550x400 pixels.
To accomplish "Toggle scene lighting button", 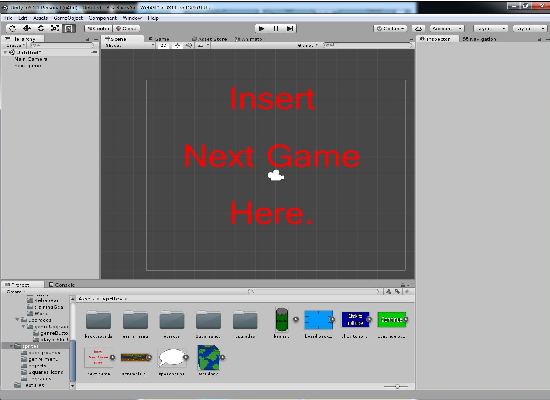I will (x=177, y=46).
